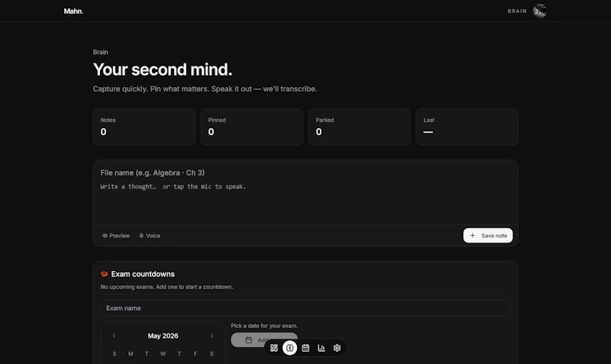Click the May 2026 month label
The width and height of the screenshot is (611, 364).
[x=163, y=336]
